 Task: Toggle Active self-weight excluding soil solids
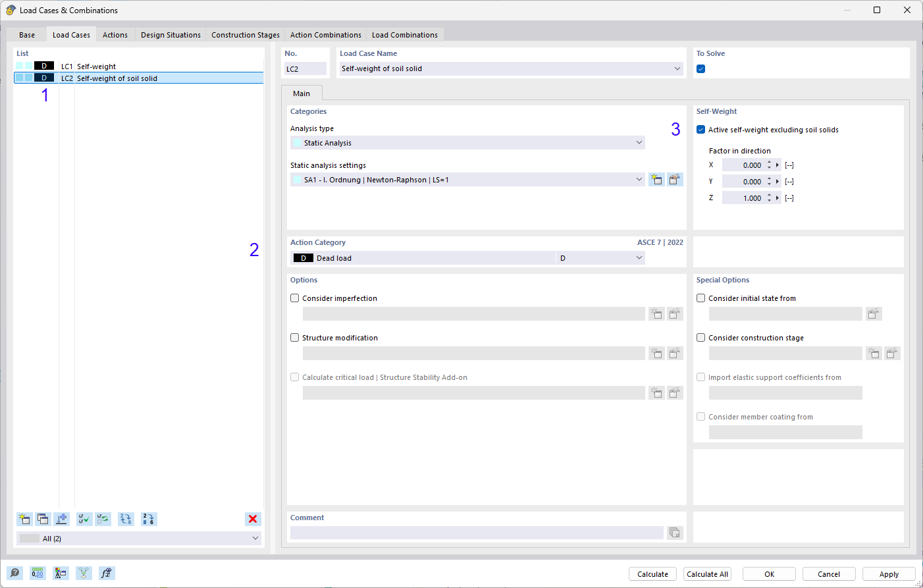pos(701,130)
